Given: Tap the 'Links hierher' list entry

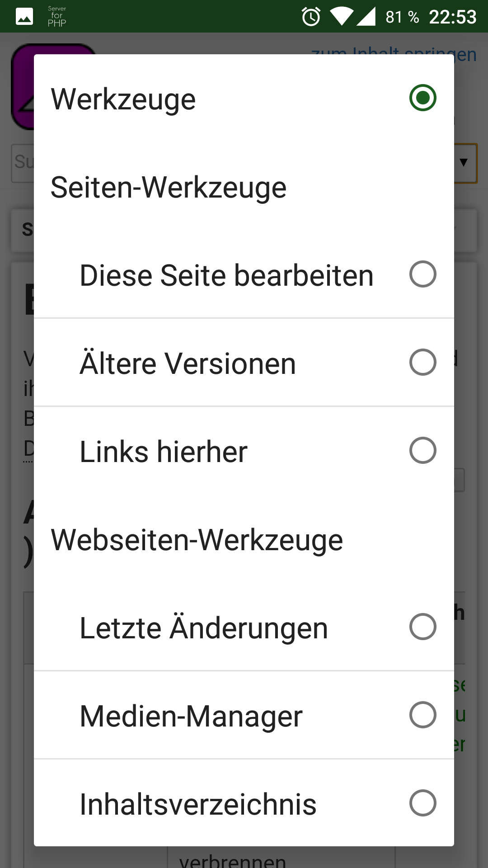Looking at the screenshot, I should (164, 452).
